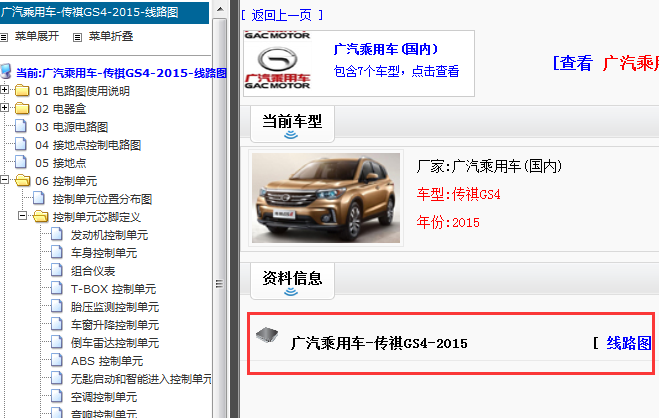Click the page icon beside 05 接地点
Screen dimensions: 659x418
point(21,163)
